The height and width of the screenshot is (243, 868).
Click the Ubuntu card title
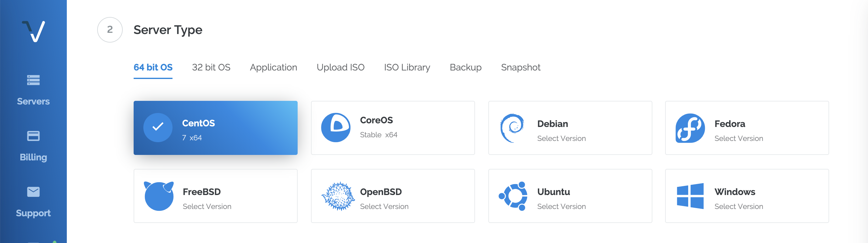point(553,192)
